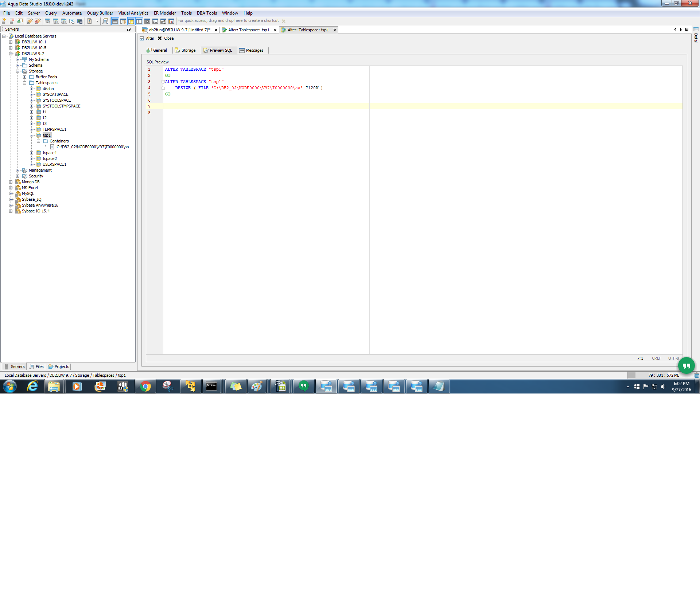Select the Mongo DB server
This screenshot has height=607, width=700.
(31, 182)
